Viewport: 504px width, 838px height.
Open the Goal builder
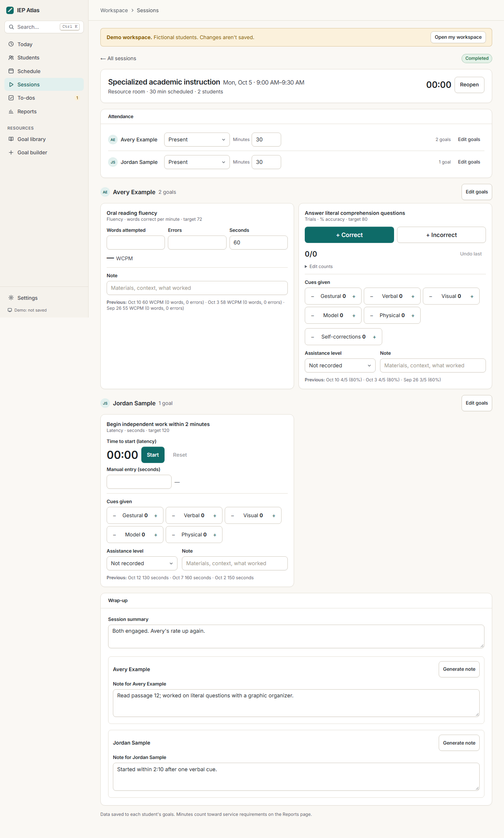(x=44, y=152)
